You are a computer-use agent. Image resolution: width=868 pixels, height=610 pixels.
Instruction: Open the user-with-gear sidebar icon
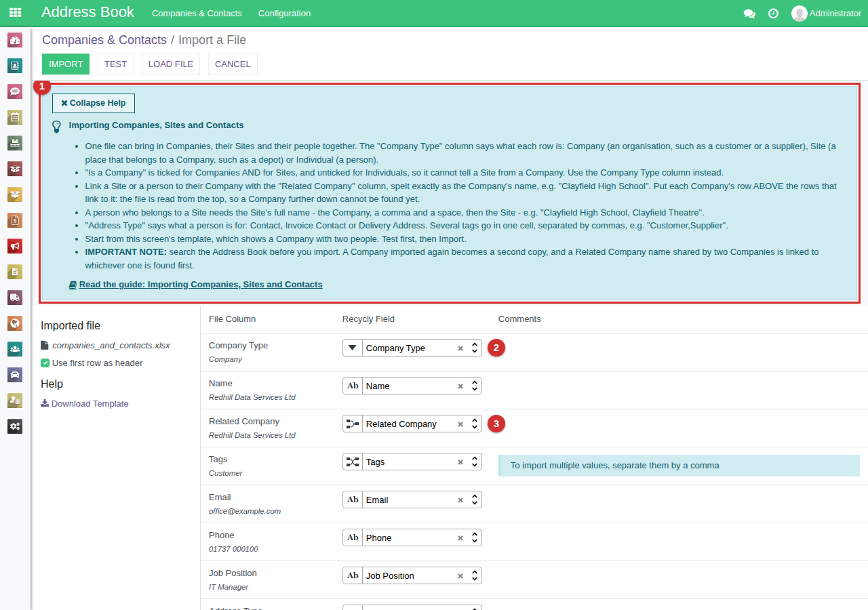pos(15,401)
